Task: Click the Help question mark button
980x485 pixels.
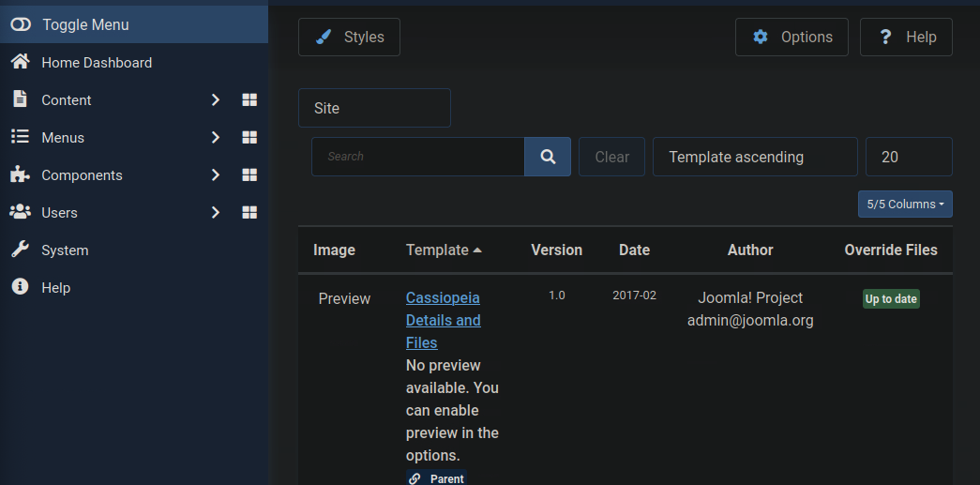Action: [x=906, y=38]
